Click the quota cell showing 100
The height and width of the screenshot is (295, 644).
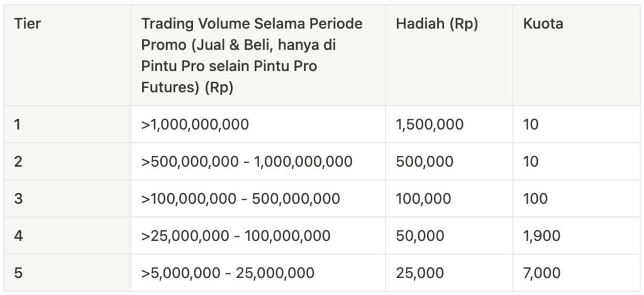[x=535, y=199]
